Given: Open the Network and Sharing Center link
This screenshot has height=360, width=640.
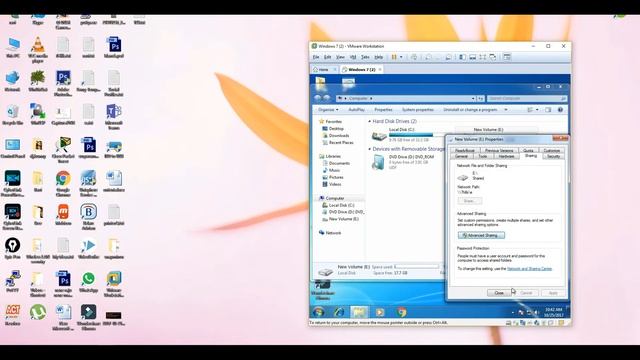Looking at the screenshot, I should click(529, 269).
